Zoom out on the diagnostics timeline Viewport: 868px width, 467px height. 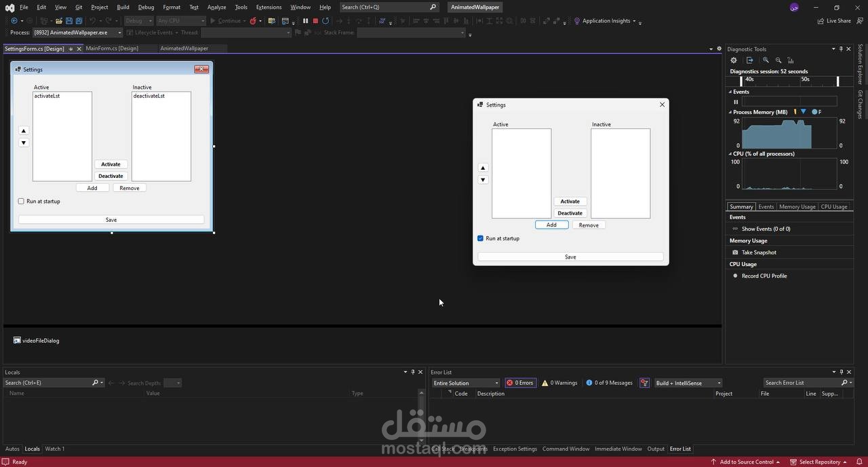[x=778, y=60]
